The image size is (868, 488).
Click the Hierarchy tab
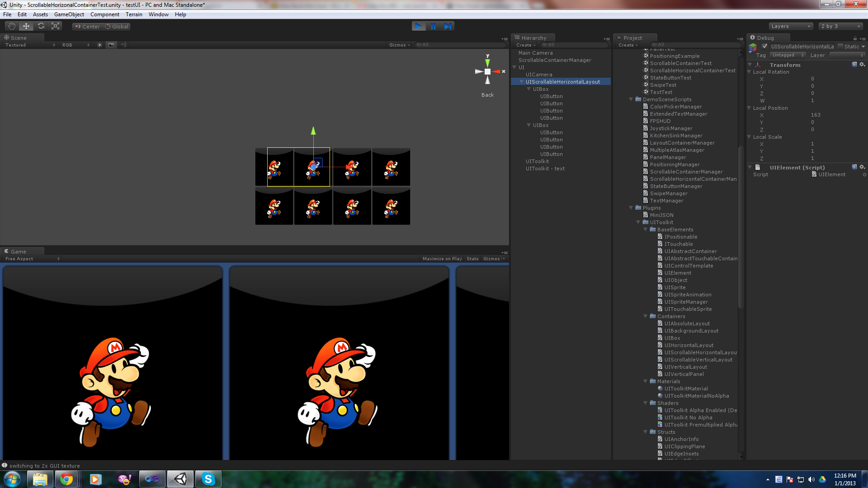tap(533, 38)
